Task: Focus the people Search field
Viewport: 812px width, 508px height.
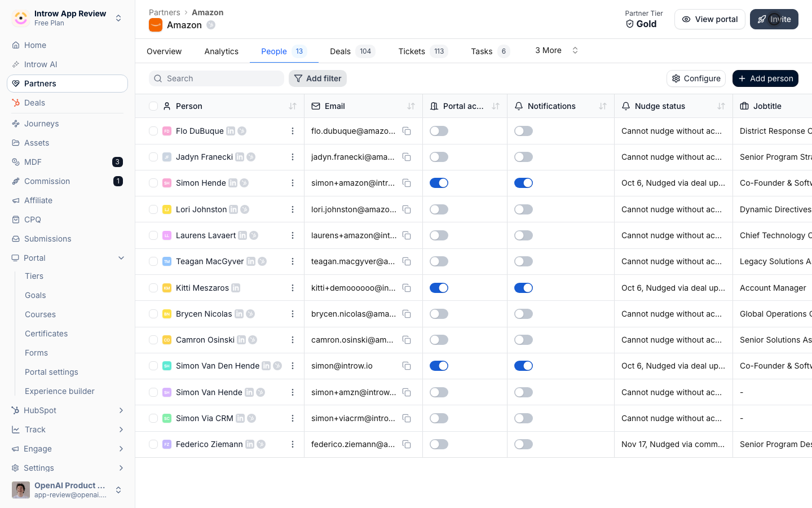Action: pos(217,78)
